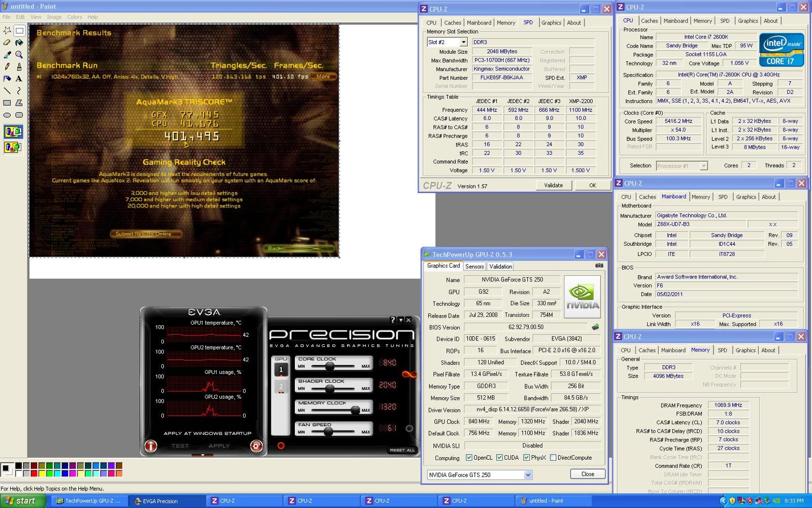Screen dimensions: 812x508
Task: Click the Validate button in CPU-Z
Action: (x=553, y=185)
